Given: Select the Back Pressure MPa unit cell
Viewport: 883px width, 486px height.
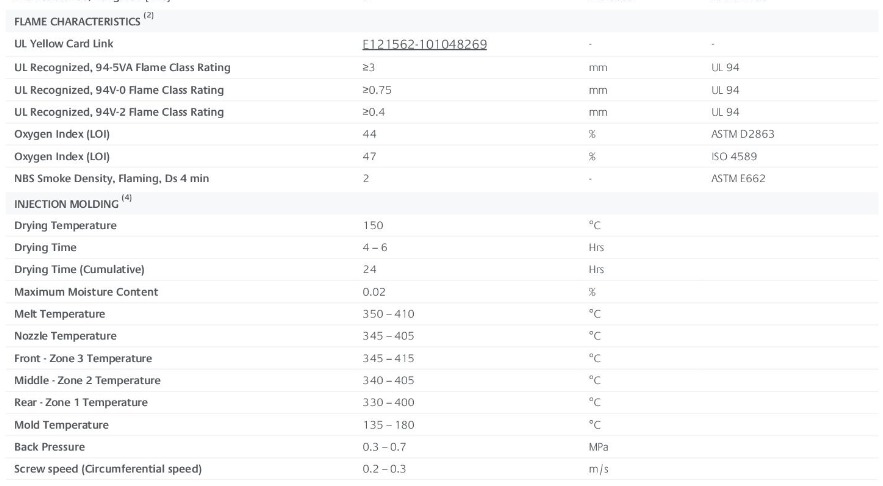Looking at the screenshot, I should point(598,447).
